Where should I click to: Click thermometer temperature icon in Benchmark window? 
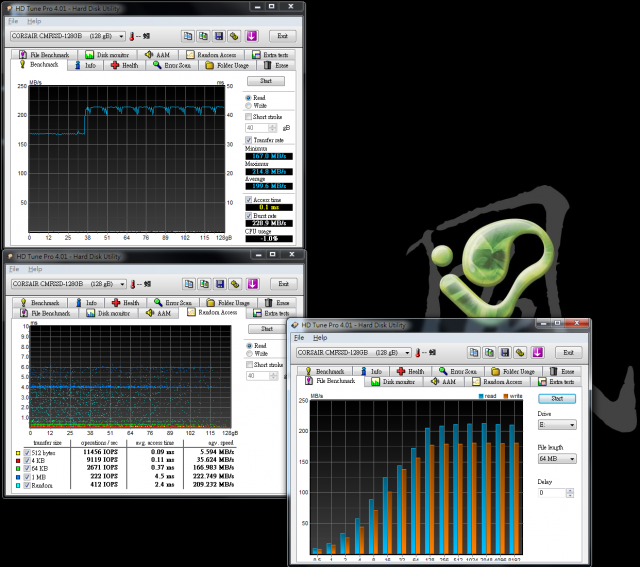[x=132, y=36]
